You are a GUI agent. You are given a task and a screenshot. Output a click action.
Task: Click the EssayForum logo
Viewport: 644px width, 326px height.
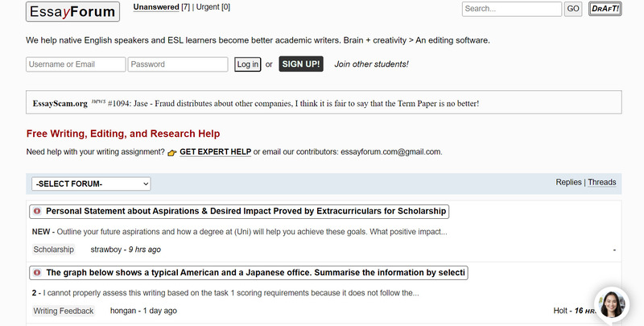72,11
